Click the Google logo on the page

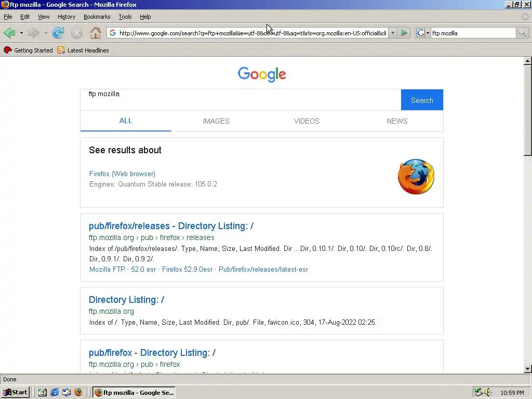(262, 74)
